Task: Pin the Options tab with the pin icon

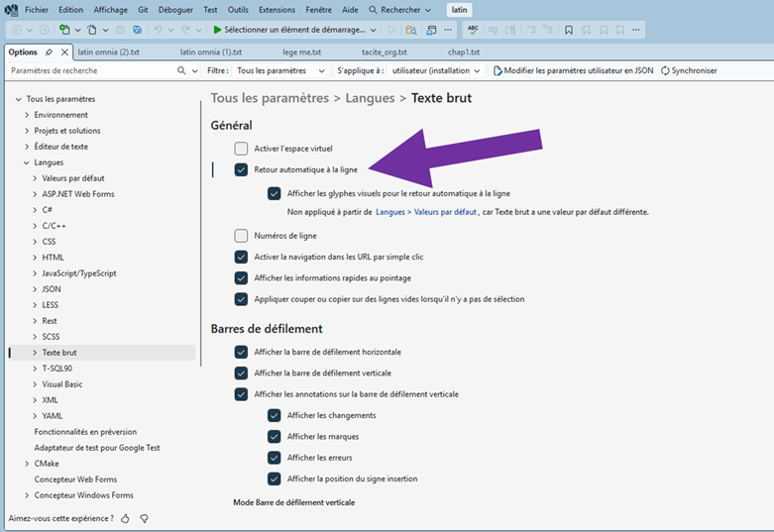Action: (x=50, y=53)
